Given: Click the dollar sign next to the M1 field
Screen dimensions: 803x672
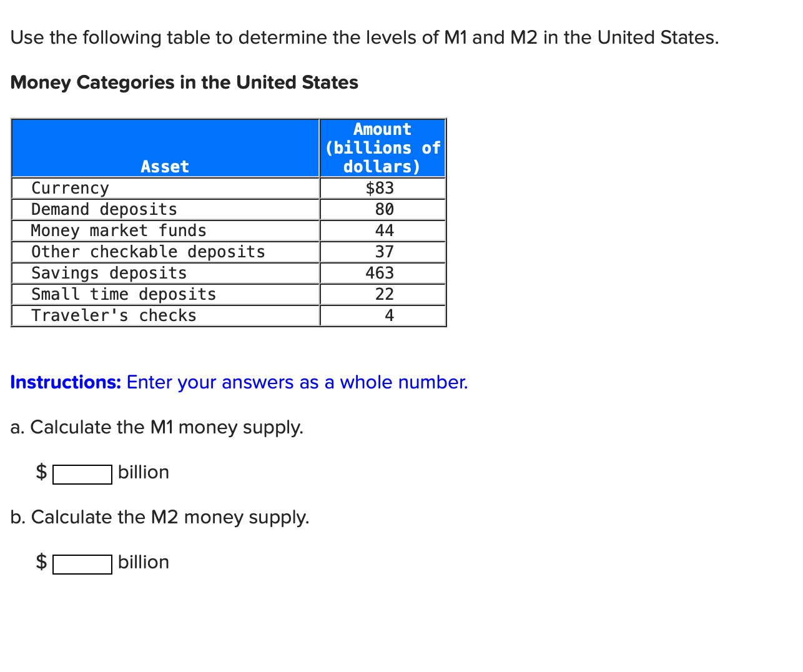Looking at the screenshot, I should coord(40,472).
